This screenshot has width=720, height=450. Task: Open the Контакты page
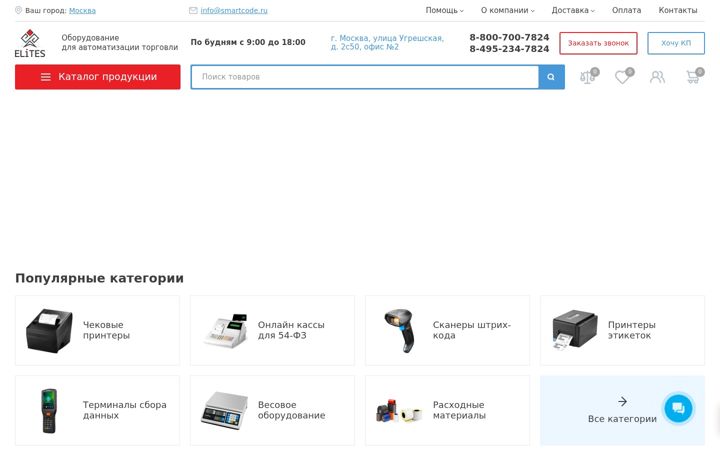(678, 10)
